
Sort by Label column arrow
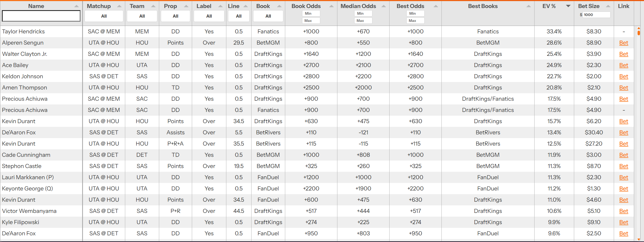[x=220, y=6]
